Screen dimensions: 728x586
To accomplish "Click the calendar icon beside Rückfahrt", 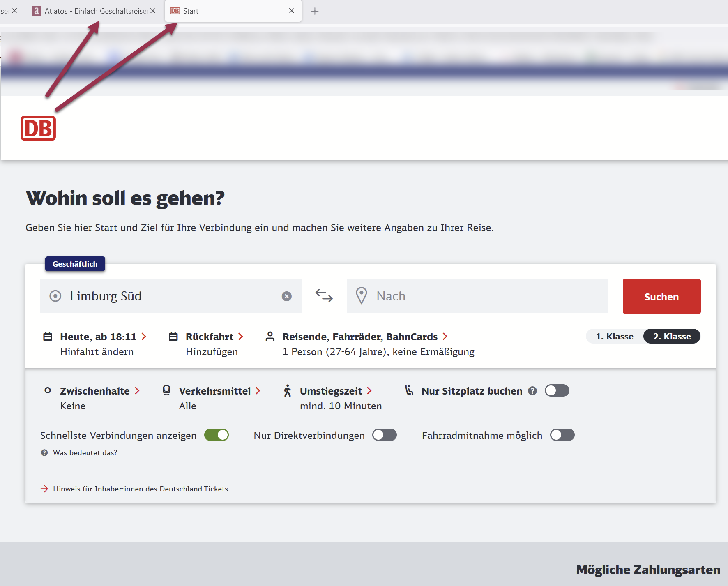I will (x=173, y=337).
